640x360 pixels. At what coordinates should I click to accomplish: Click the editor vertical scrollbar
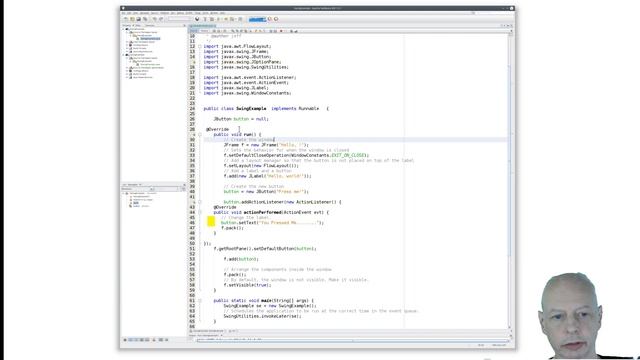pos(510,182)
